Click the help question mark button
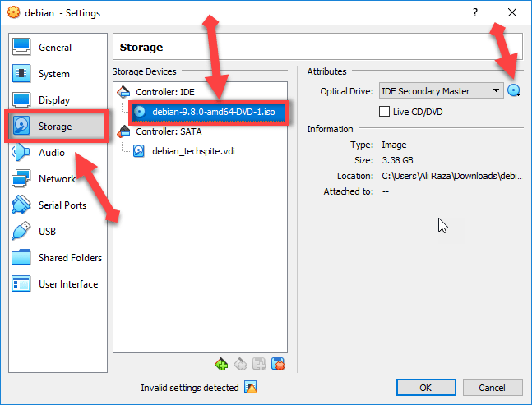The height and width of the screenshot is (405, 532). 475,12
